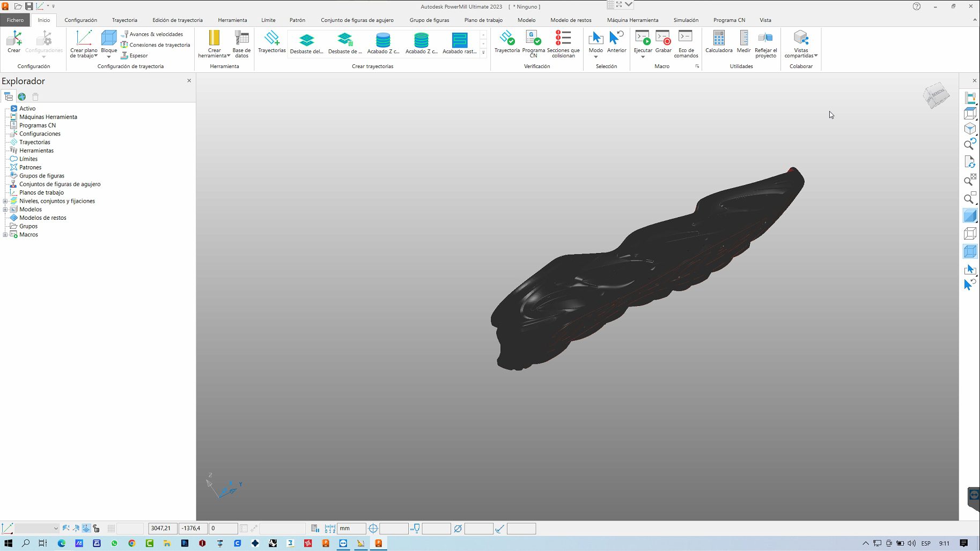The height and width of the screenshot is (551, 980).
Task: Click Conexiones de trayectoria button
Action: click(x=159, y=45)
